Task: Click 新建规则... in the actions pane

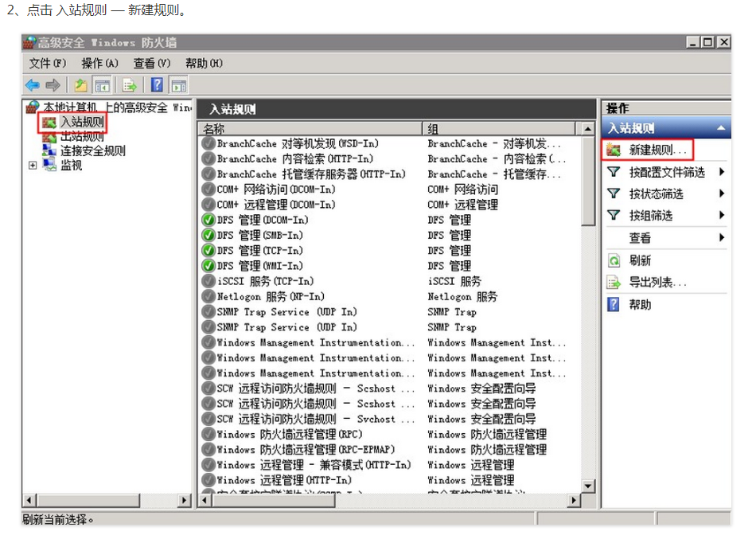Action: (657, 150)
